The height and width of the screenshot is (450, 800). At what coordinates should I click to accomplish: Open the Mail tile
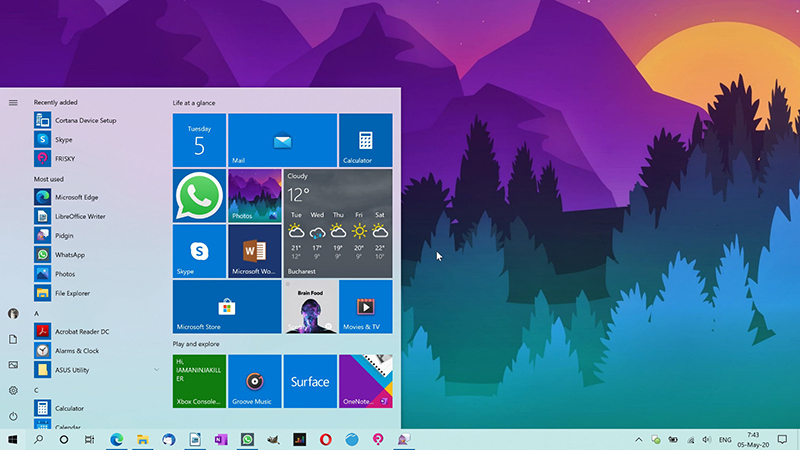point(282,140)
